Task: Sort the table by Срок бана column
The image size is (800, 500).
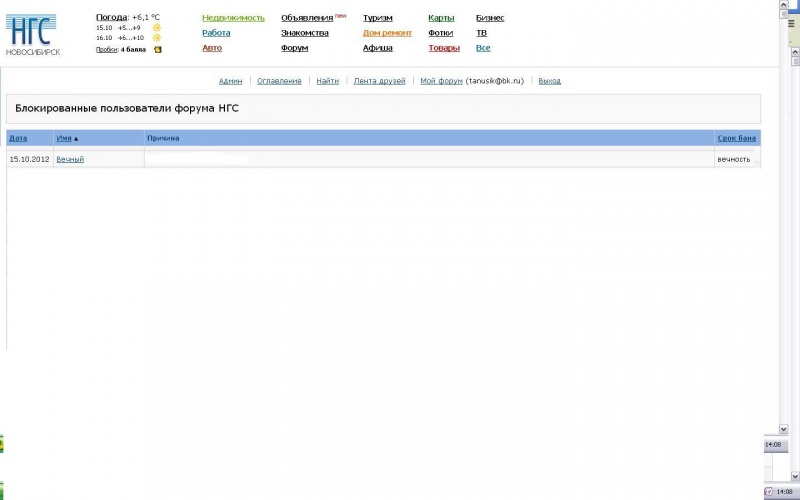Action: [x=736, y=138]
